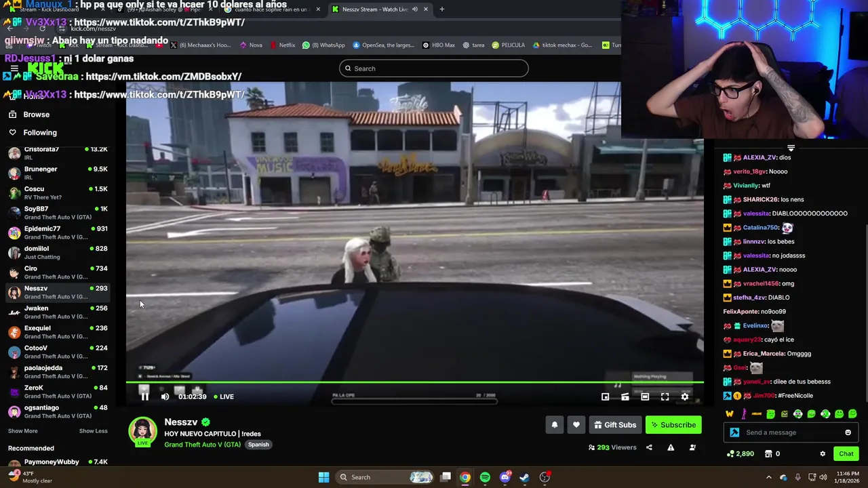This screenshot has height=488, width=868.
Task: Create a clip with the clapperboard icon
Action: click(x=625, y=396)
